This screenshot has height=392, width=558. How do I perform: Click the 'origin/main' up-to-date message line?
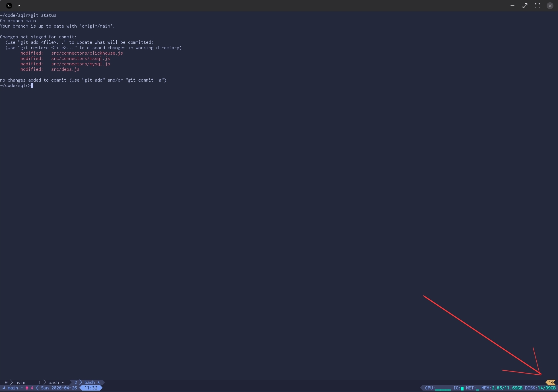[57, 26]
